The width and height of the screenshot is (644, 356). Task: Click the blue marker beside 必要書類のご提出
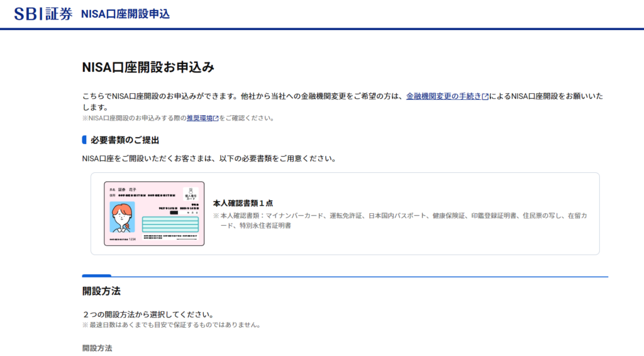84,140
